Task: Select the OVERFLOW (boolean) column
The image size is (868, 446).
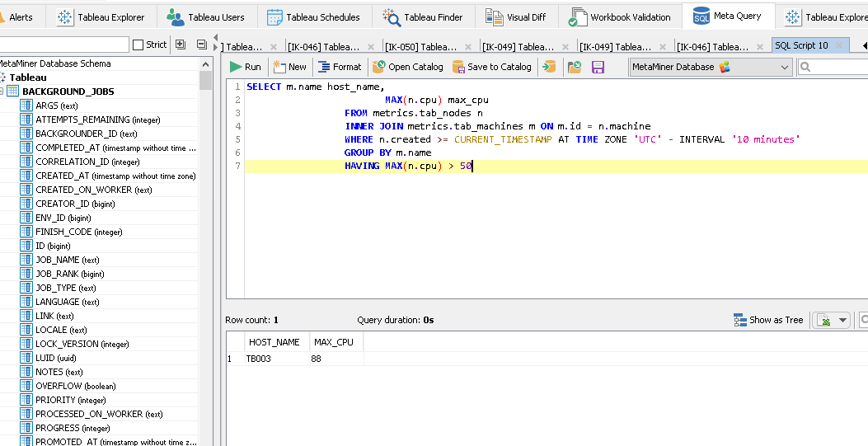Action: pos(75,386)
